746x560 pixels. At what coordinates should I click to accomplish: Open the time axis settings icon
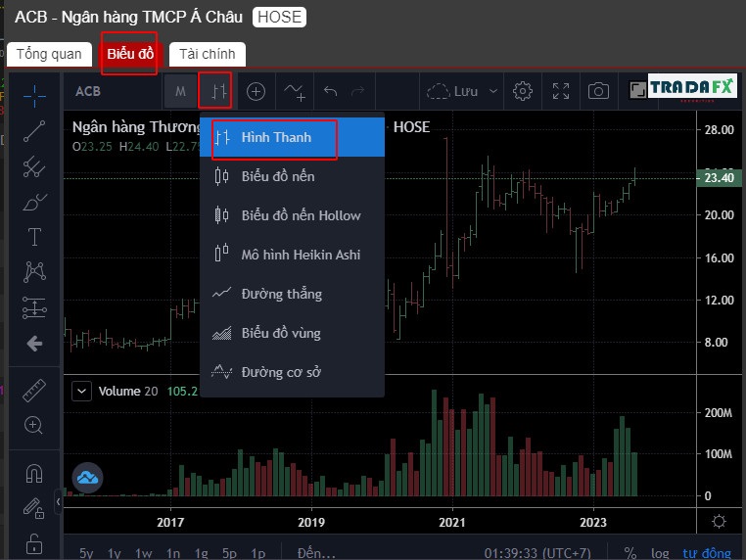pos(719,522)
